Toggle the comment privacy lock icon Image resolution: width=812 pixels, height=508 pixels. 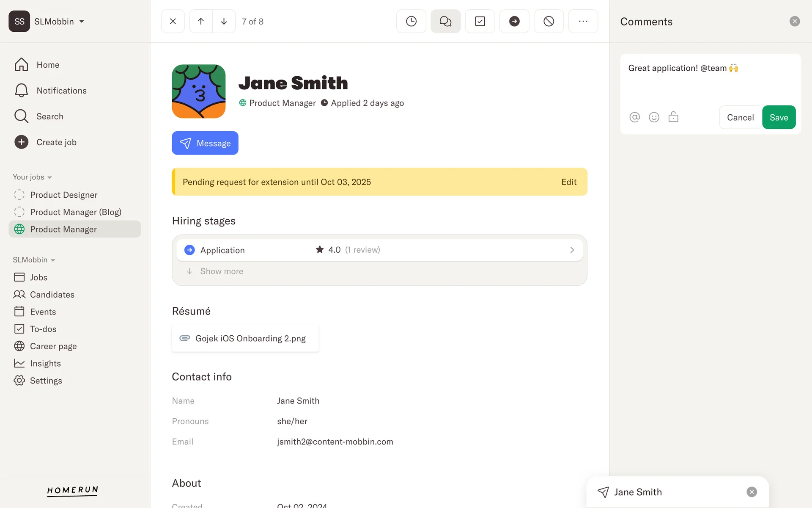(x=673, y=117)
